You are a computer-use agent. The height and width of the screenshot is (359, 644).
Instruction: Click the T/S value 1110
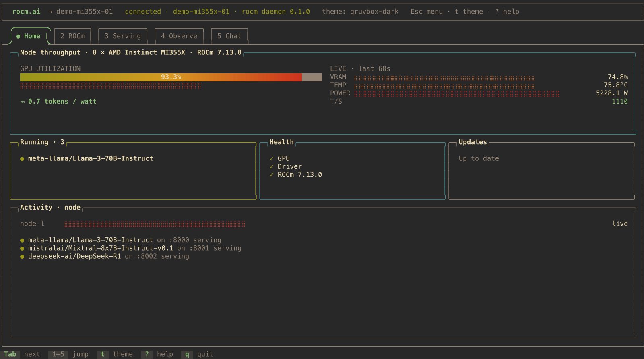(x=620, y=102)
